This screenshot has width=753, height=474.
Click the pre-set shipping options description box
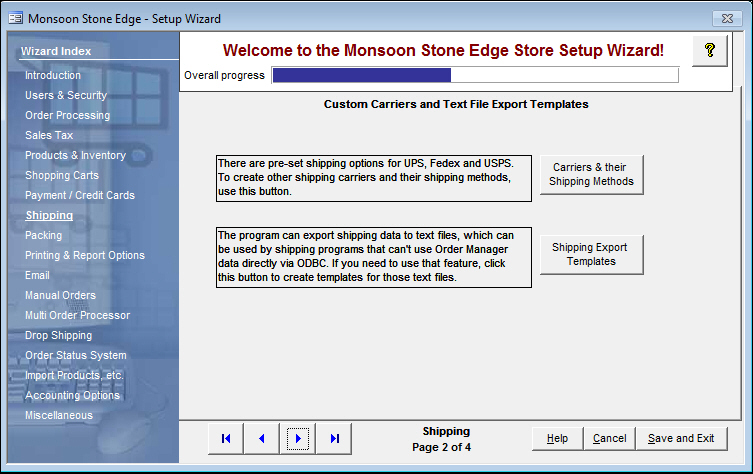click(374, 178)
